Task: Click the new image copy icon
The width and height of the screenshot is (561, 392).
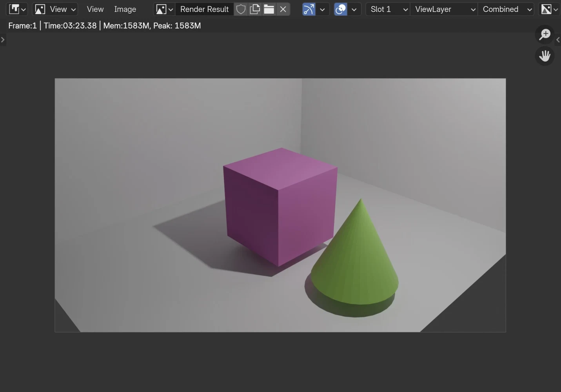Action: coord(255,9)
